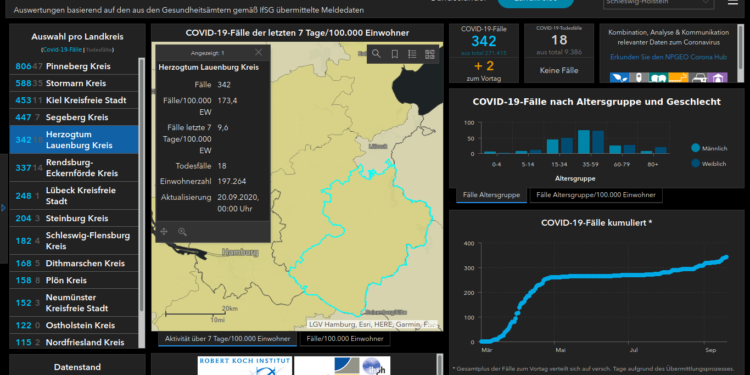The width and height of the screenshot is (750, 375).
Task: Select Rendsburg-Eckernförde Kreis row
Action: 74,167
